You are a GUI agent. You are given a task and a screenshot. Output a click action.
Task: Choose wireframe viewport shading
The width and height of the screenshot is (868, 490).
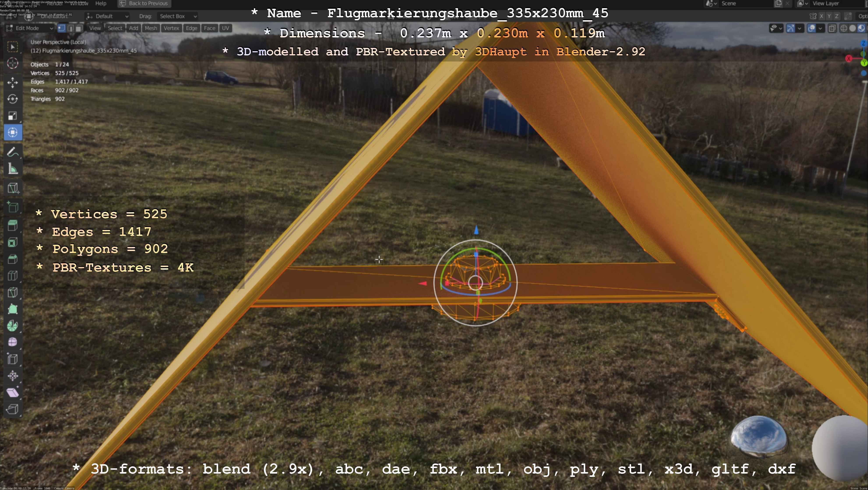(844, 28)
